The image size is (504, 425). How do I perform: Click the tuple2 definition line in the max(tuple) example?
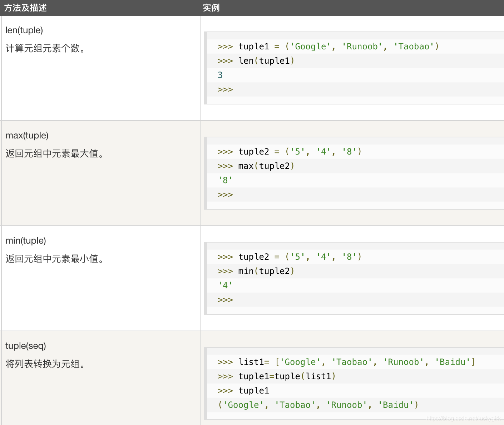tap(290, 152)
